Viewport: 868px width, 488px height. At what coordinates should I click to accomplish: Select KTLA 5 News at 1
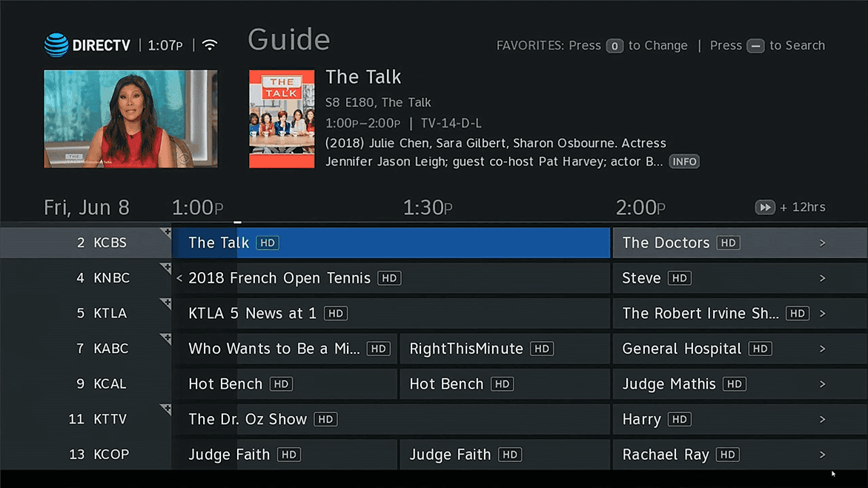click(252, 314)
